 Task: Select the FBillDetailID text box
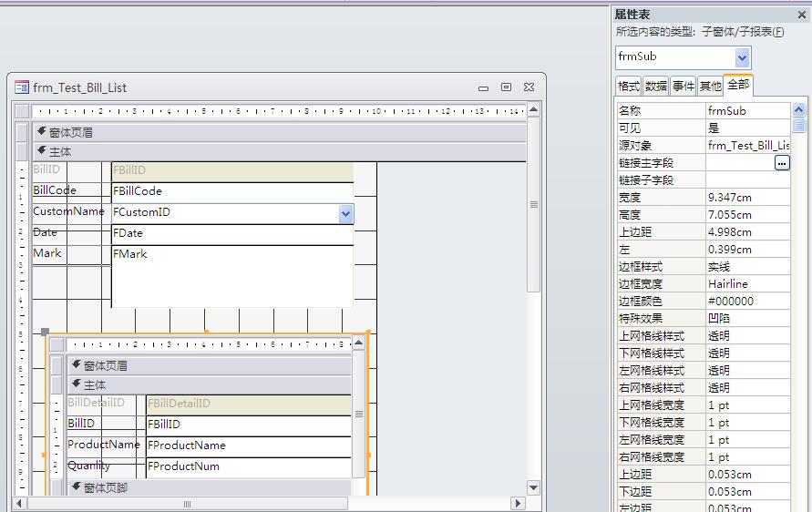(249, 404)
